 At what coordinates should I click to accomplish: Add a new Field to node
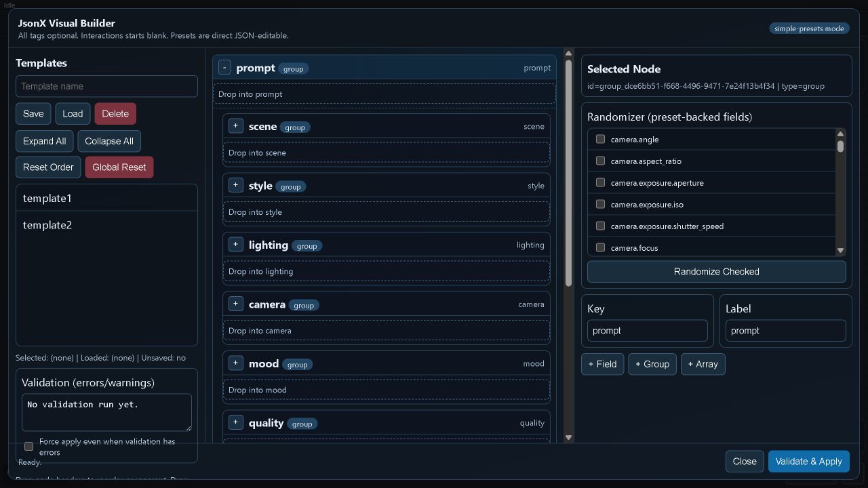click(x=602, y=364)
